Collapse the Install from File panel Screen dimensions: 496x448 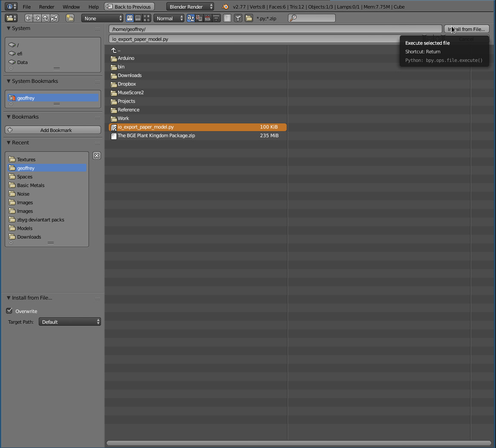[x=9, y=298]
